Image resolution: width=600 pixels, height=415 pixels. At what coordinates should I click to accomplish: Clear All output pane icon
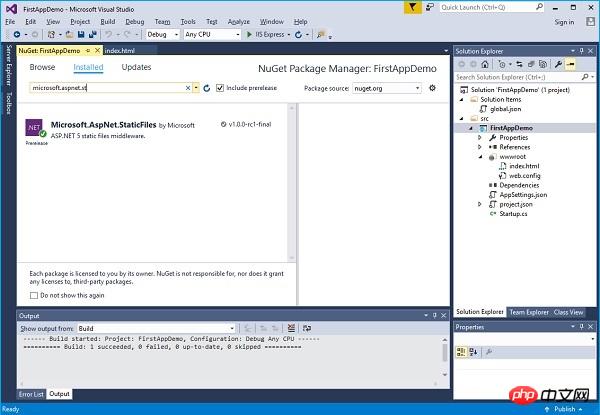291,328
